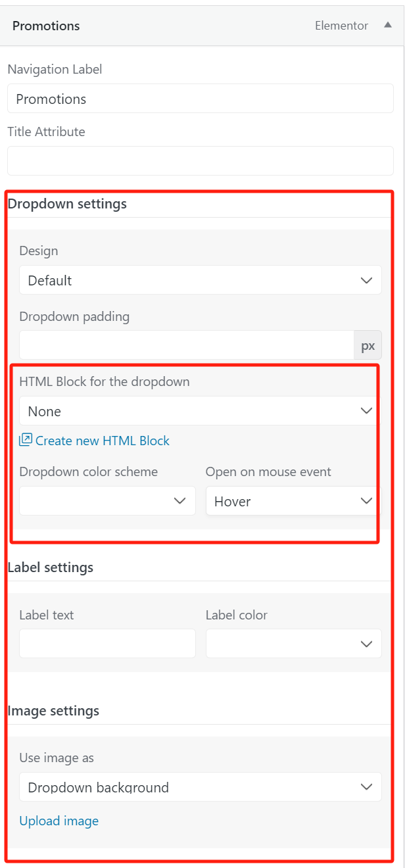
Task: Click the chevron on the Use image as dropdown
Action: (x=366, y=786)
